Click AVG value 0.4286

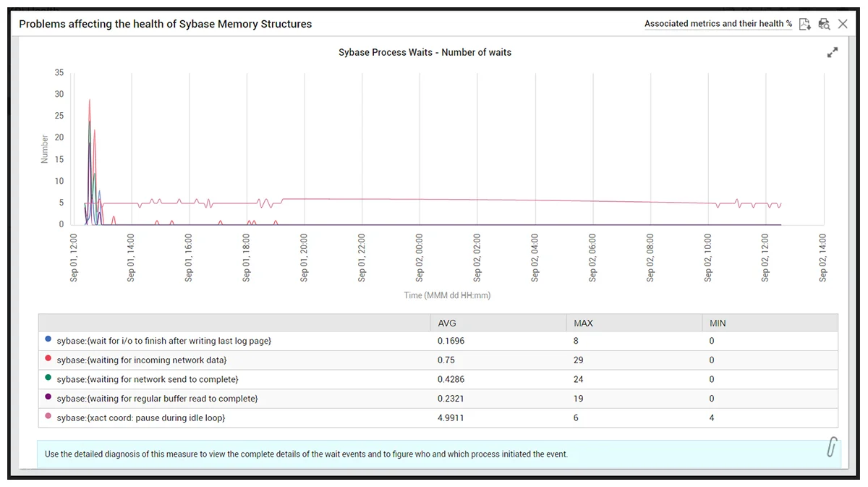[x=451, y=379]
